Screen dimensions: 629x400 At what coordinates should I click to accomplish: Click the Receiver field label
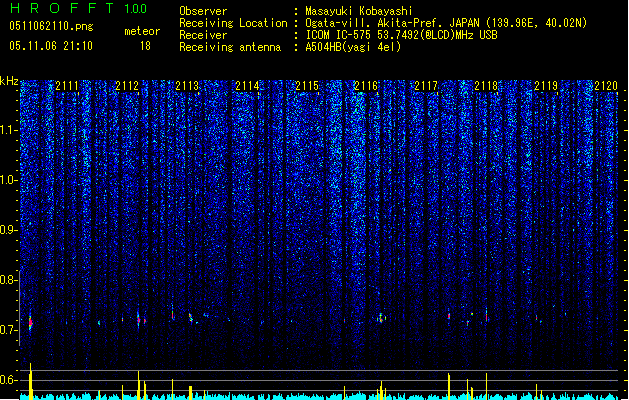tap(203, 35)
